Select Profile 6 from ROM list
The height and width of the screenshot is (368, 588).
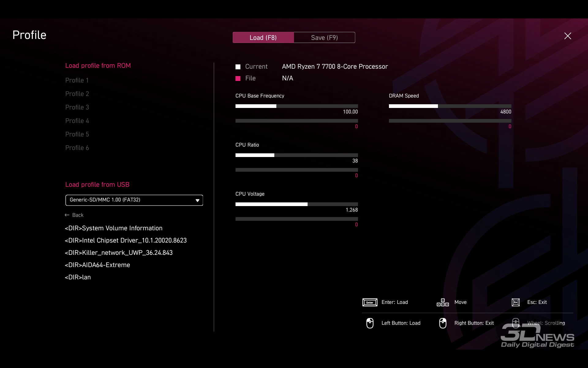tap(77, 148)
